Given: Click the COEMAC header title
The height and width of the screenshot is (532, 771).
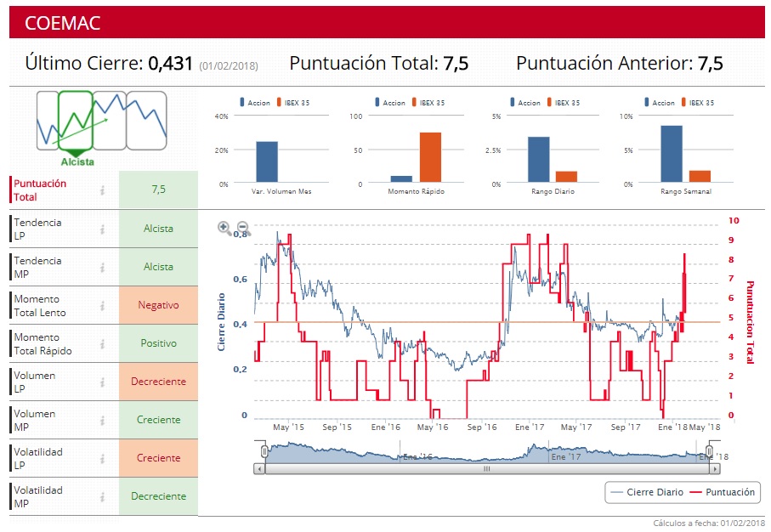Looking at the screenshot, I should pos(62,23).
